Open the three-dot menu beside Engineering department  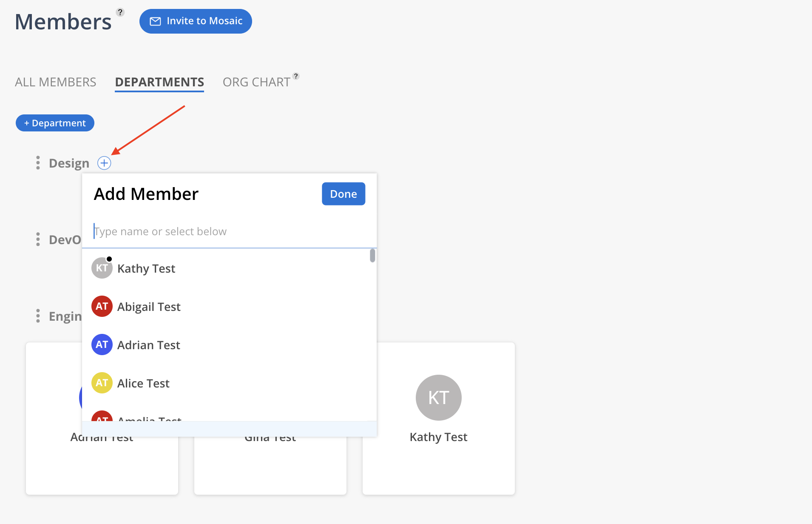click(38, 316)
